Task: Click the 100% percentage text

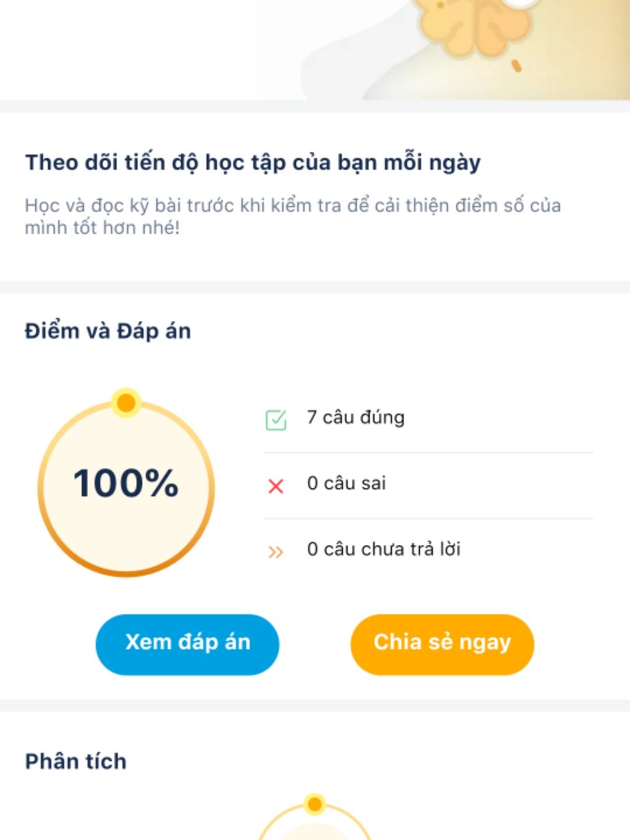Action: click(x=126, y=484)
